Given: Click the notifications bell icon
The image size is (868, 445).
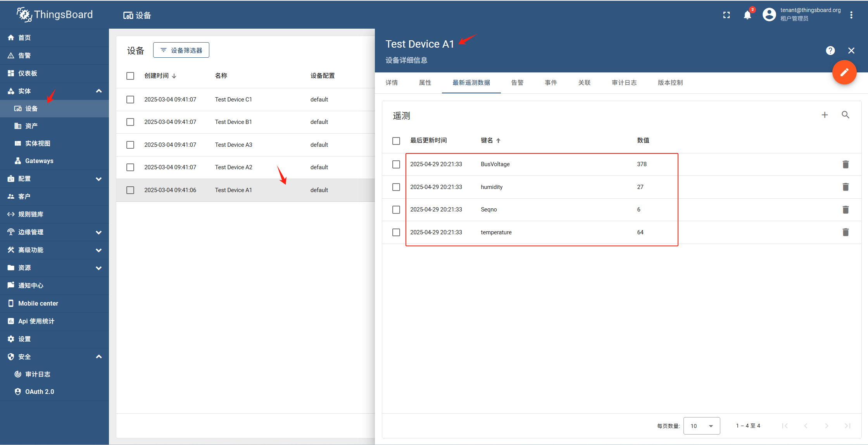Looking at the screenshot, I should 747,15.
